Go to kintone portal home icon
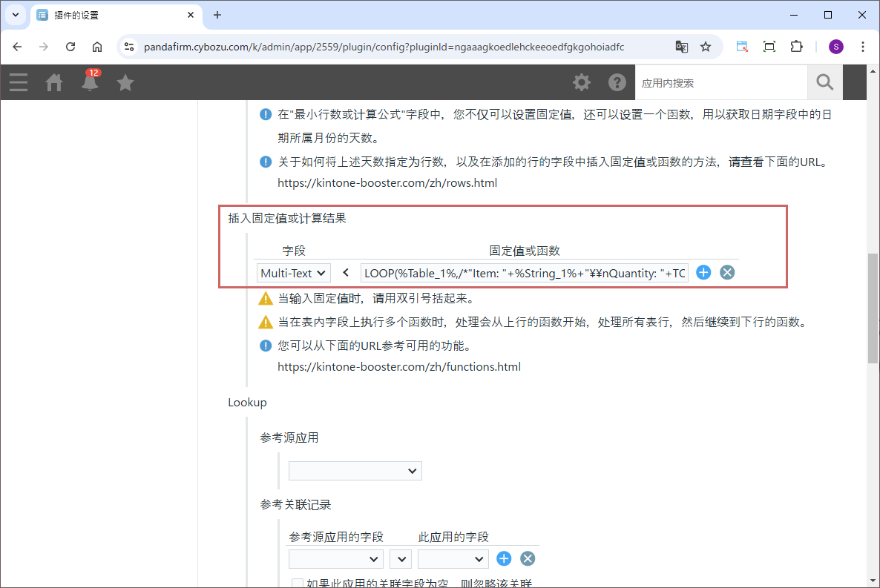 (x=54, y=82)
